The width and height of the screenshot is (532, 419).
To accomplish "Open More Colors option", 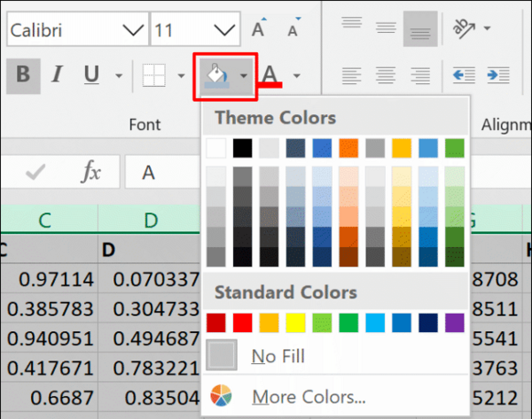I will click(x=336, y=396).
